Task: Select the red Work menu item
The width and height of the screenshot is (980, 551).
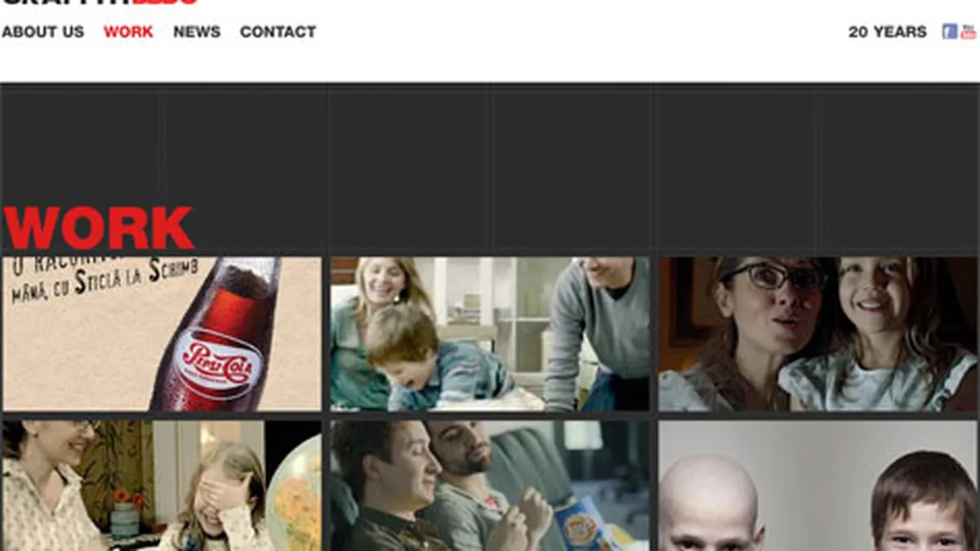Action: [x=128, y=32]
